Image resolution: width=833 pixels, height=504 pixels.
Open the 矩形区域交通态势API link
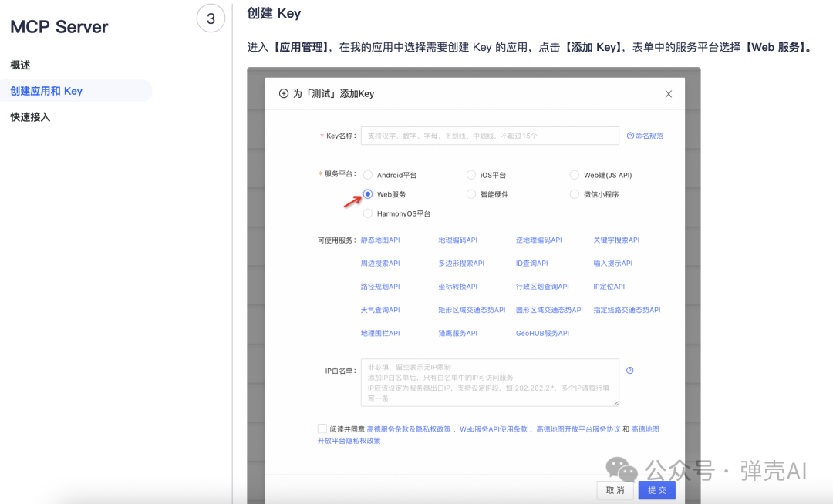pyautogui.click(x=472, y=310)
